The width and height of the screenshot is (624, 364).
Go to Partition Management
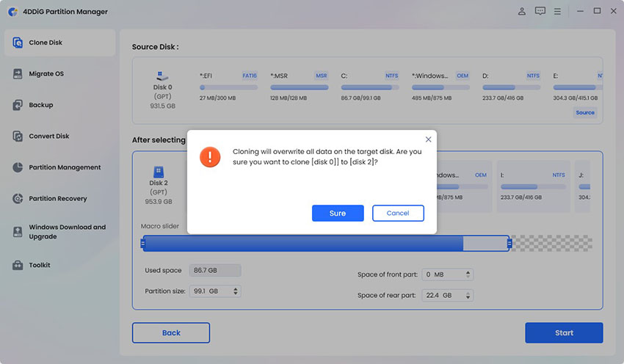click(18, 167)
